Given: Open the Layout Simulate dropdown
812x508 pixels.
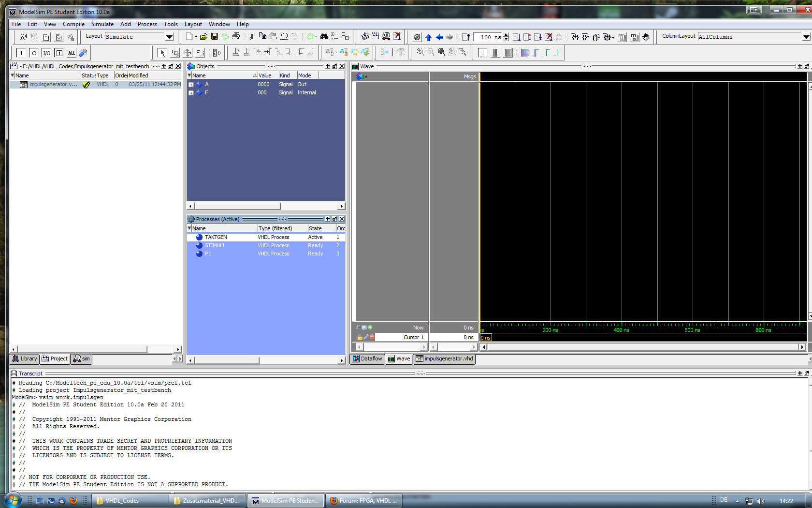Looking at the screenshot, I should (x=169, y=37).
